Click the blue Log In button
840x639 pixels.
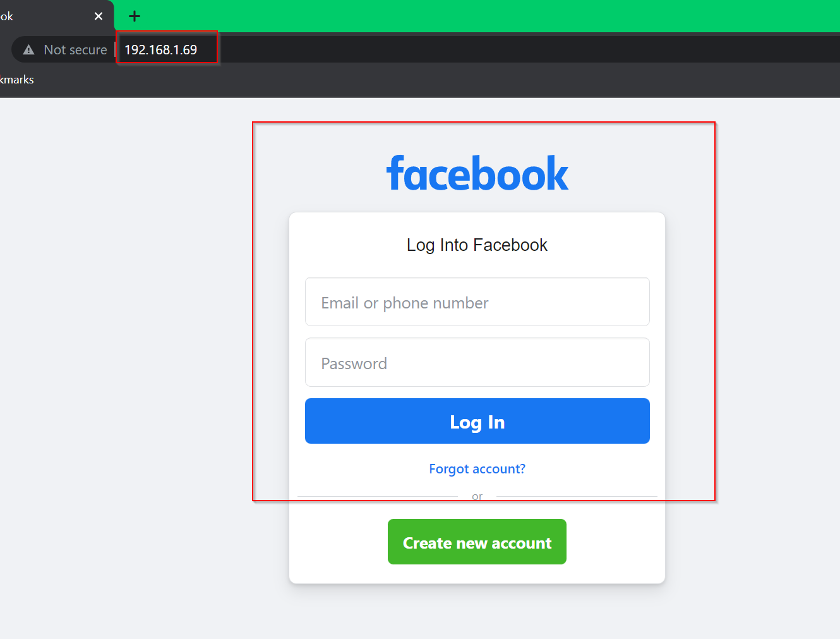click(477, 421)
